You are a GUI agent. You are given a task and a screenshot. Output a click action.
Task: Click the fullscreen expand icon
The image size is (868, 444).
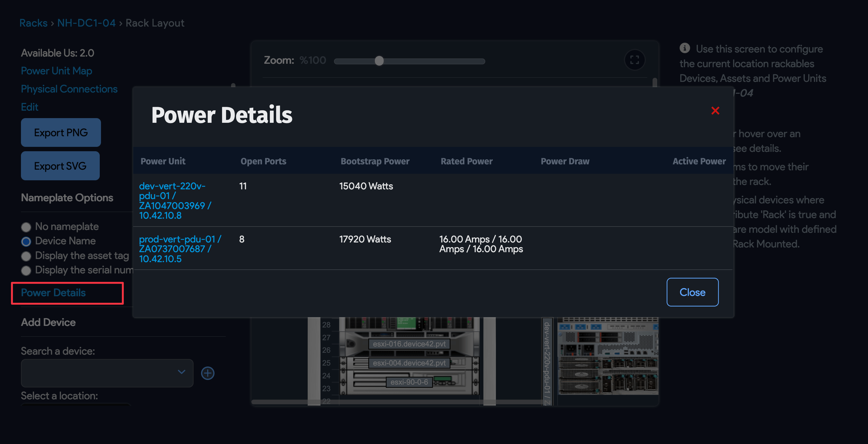pyautogui.click(x=634, y=60)
